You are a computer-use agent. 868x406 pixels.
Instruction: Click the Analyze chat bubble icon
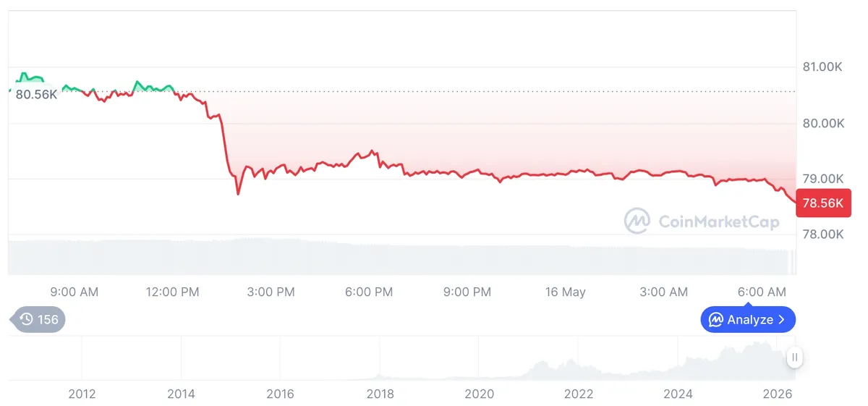[716, 319]
